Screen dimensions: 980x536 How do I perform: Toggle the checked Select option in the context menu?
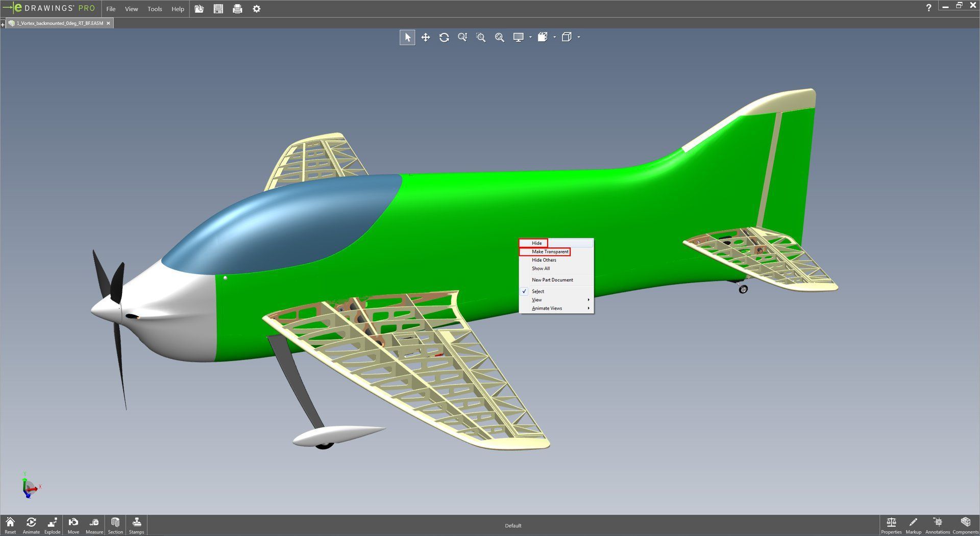[538, 291]
